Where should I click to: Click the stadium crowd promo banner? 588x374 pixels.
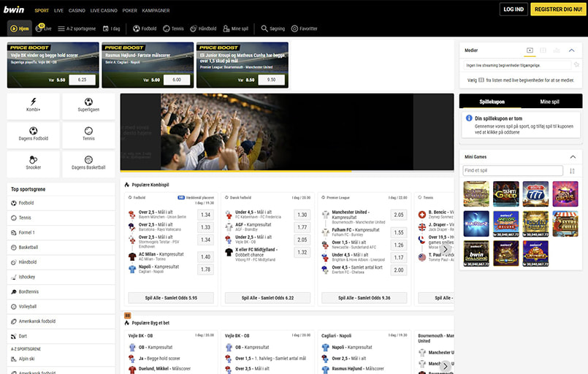click(x=287, y=132)
